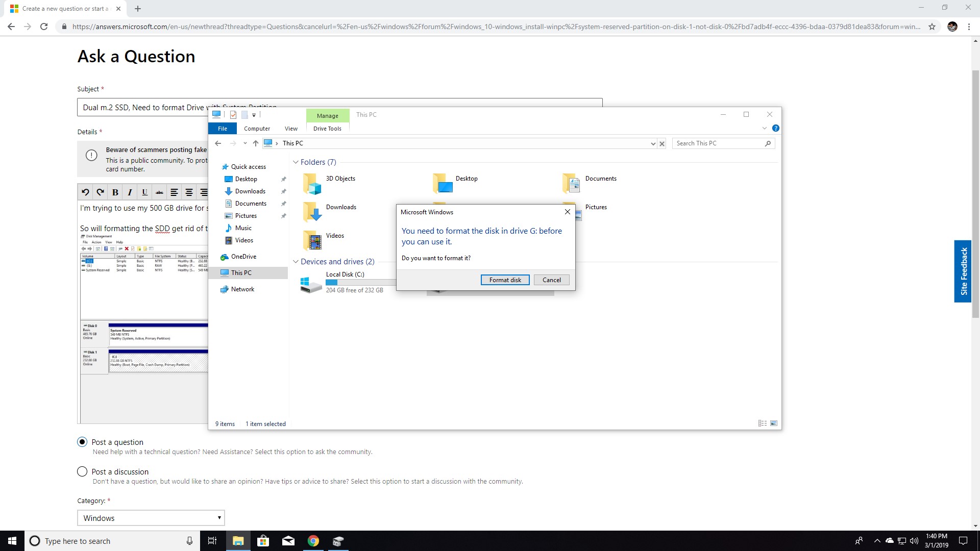Select Music in navigation pane

[x=243, y=228]
